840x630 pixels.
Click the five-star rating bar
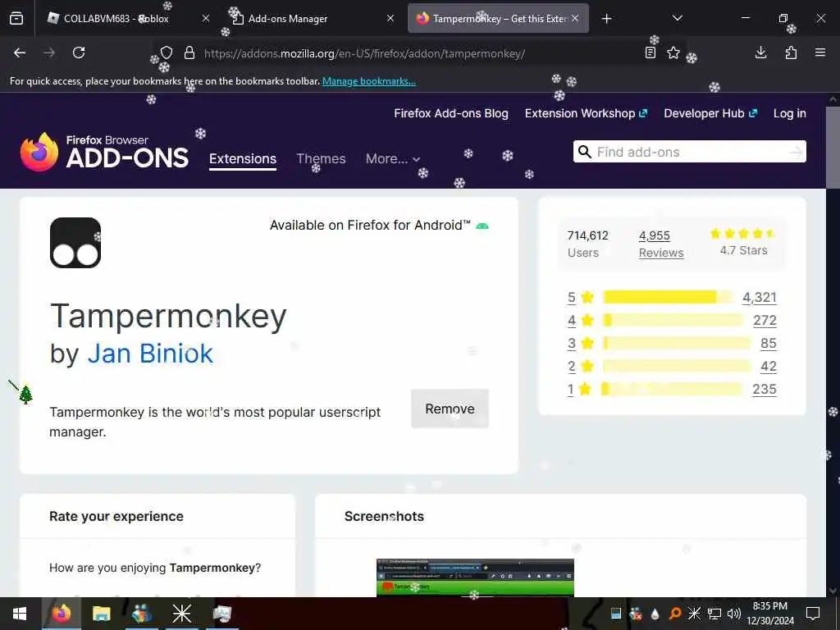(668, 297)
